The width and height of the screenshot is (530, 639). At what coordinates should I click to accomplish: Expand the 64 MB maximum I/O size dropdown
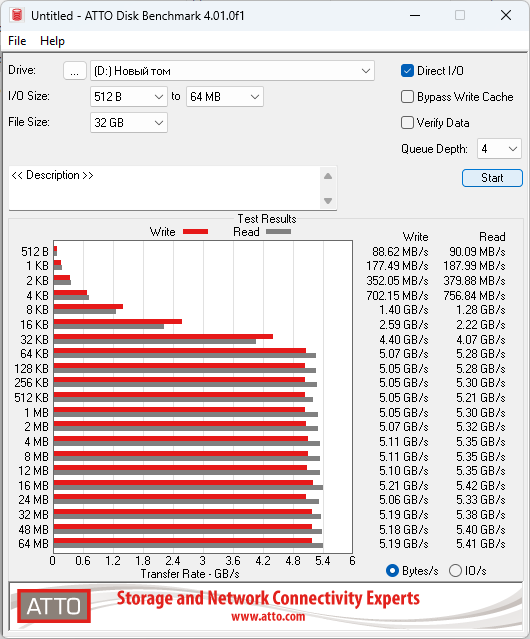(x=225, y=97)
